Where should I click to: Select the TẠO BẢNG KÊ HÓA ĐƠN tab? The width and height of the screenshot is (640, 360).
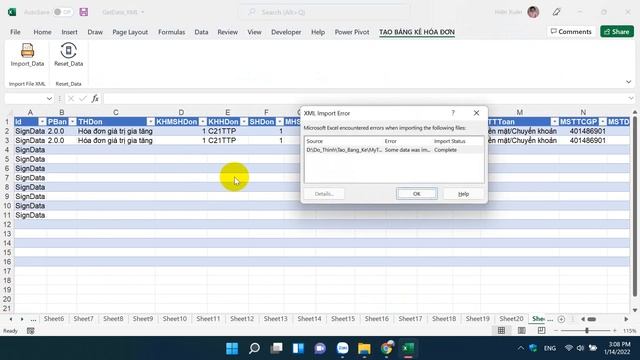click(417, 32)
